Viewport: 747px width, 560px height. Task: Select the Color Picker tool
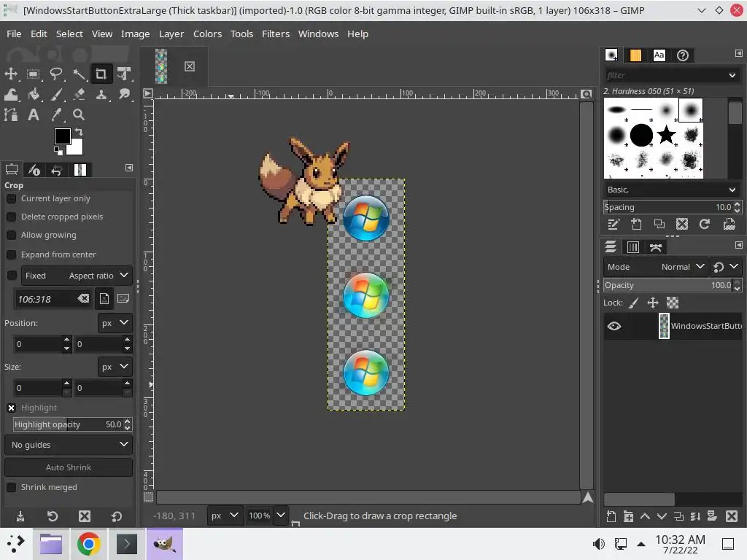[x=56, y=114]
